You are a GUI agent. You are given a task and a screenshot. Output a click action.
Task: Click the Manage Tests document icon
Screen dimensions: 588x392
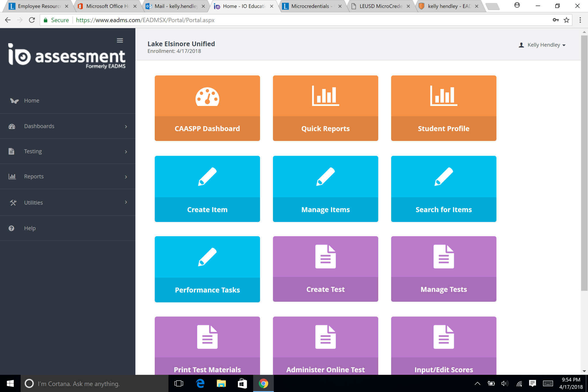point(443,256)
